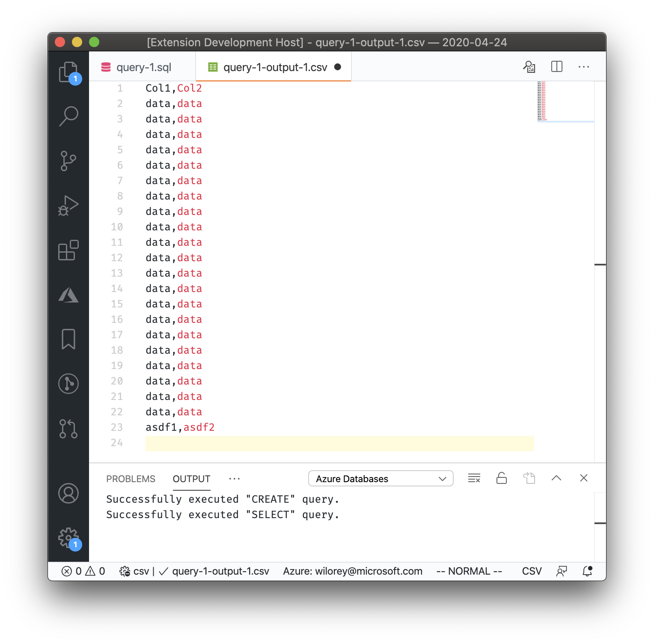654x644 pixels.
Task: Switch to the query-1.sql tab
Action: point(144,67)
